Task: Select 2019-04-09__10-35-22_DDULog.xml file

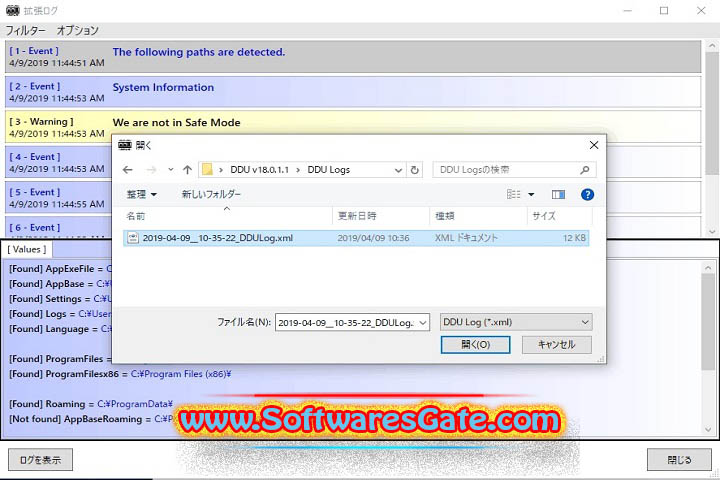Action: coord(356,238)
